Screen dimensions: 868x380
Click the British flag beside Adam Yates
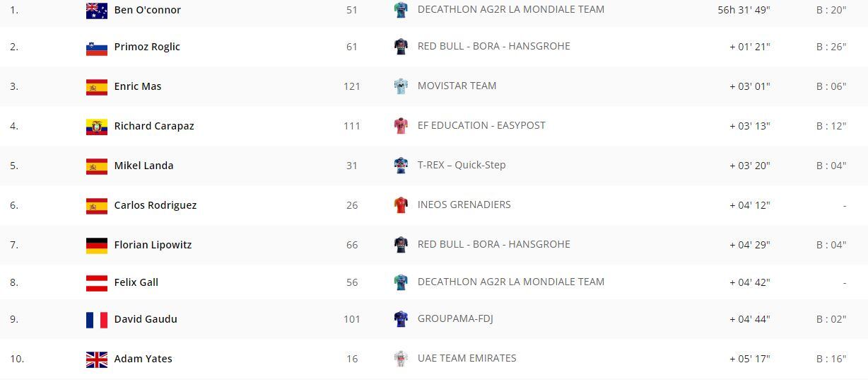coord(97,359)
